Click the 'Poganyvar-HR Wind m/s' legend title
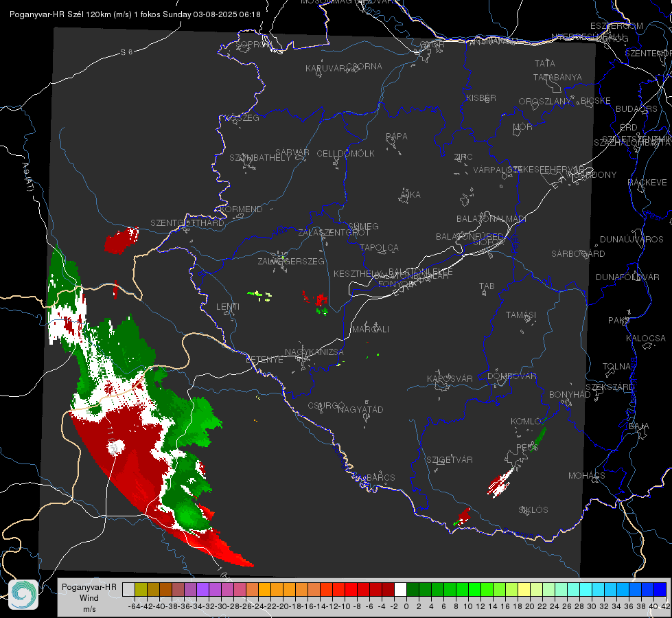 (x=89, y=598)
